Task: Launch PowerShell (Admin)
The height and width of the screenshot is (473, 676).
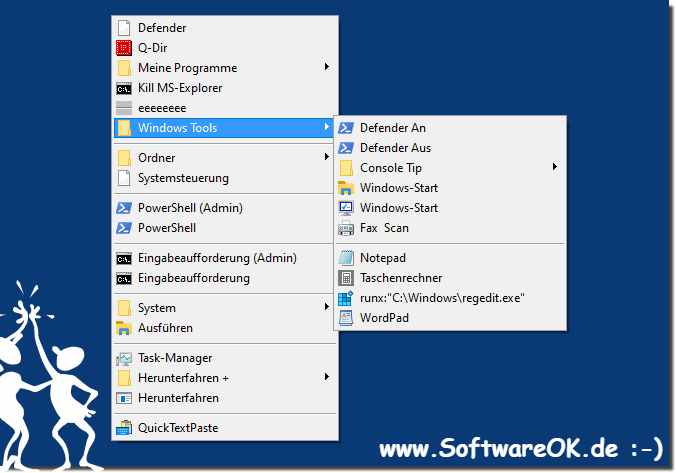Action: [225, 208]
